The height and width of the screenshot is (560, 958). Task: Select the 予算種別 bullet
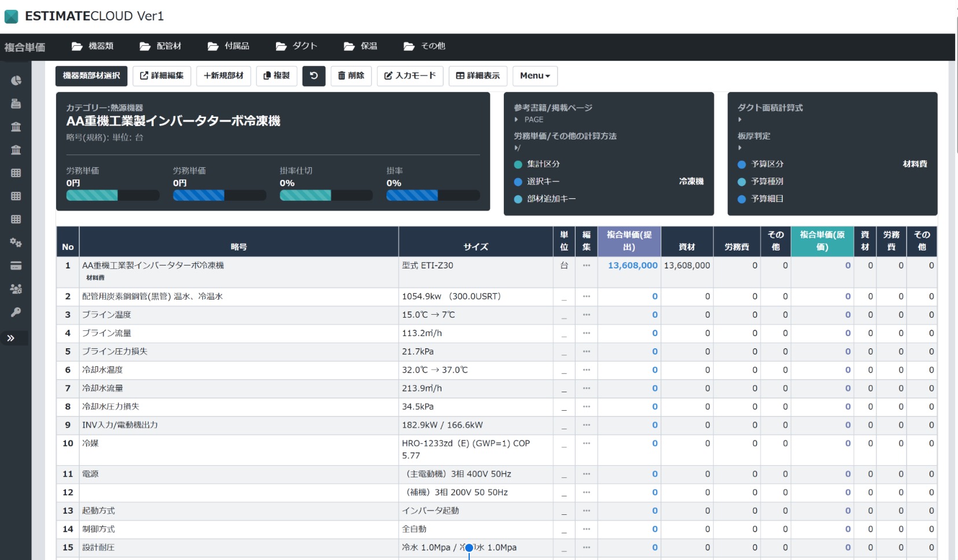tap(742, 182)
